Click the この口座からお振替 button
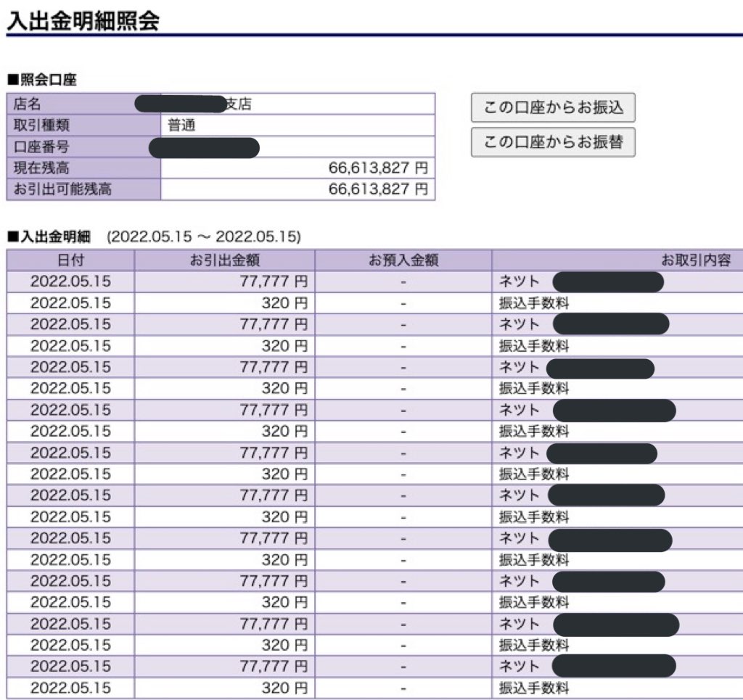 point(553,142)
